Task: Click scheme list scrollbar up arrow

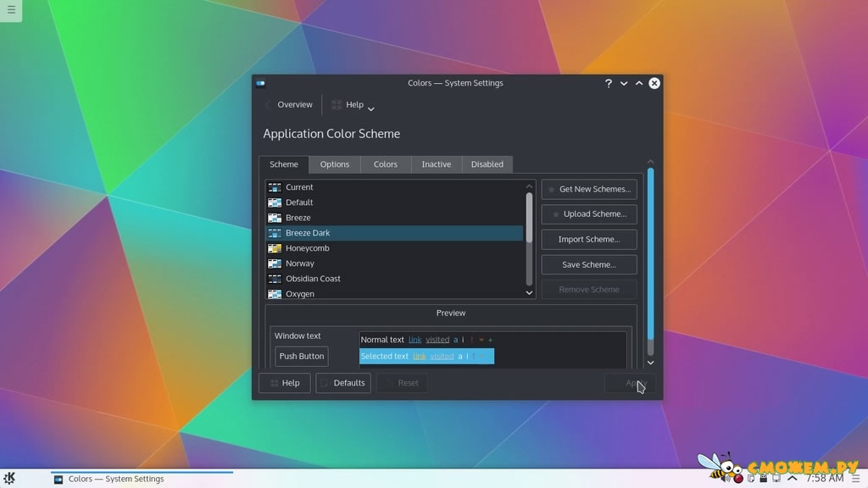Action: (529, 187)
